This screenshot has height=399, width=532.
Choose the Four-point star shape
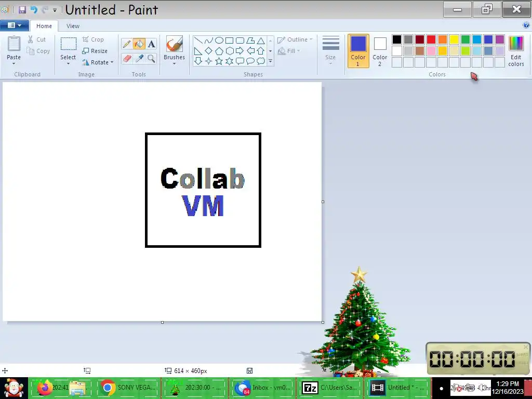click(x=209, y=61)
